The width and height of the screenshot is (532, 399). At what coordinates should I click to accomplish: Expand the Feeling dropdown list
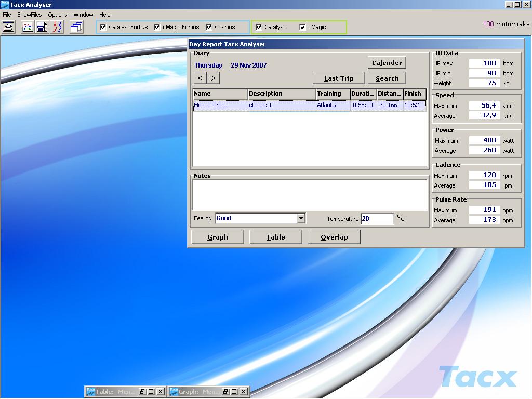tap(301, 219)
